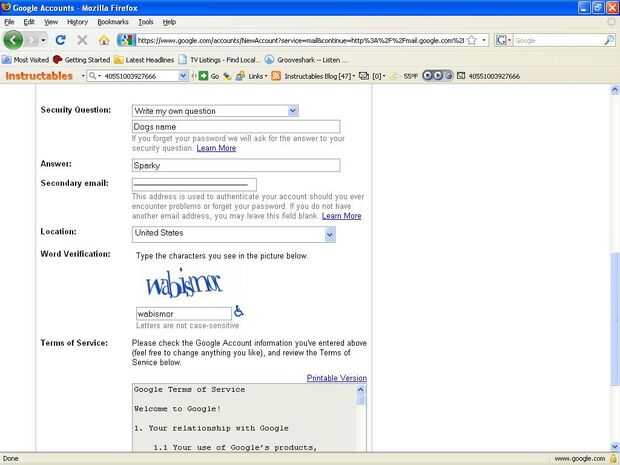The height and width of the screenshot is (465, 620).
Task: Click the 'Done' status bar text
Action: (x=11, y=459)
